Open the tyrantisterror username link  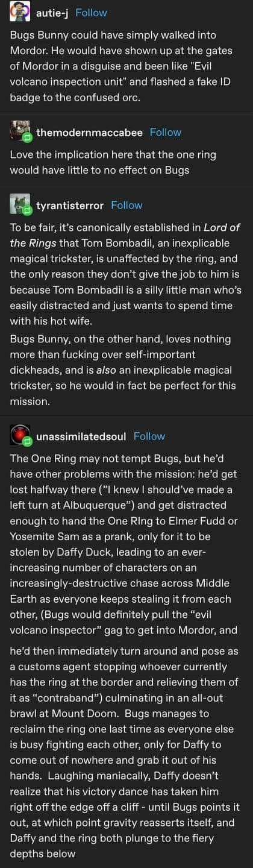(70, 205)
